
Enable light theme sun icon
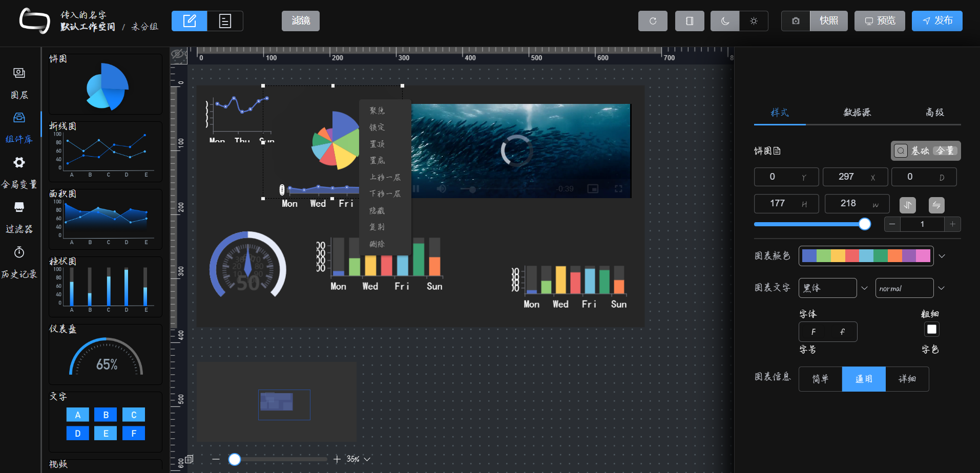tap(754, 21)
